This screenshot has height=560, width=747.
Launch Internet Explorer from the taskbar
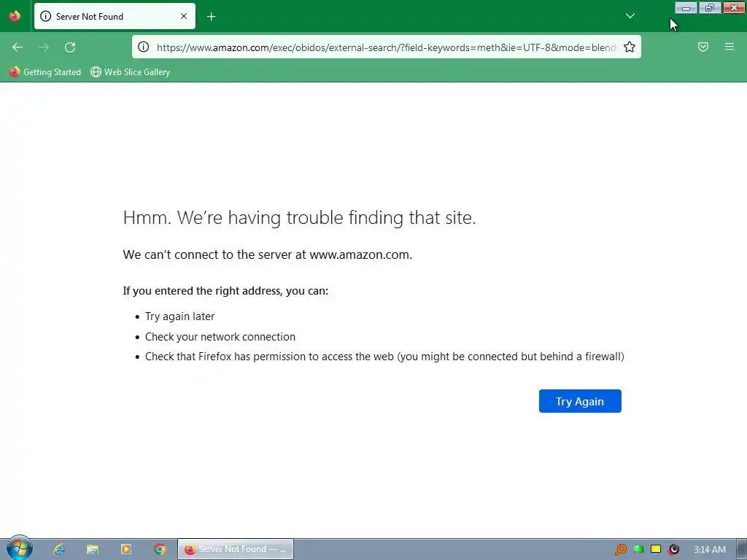click(x=59, y=549)
